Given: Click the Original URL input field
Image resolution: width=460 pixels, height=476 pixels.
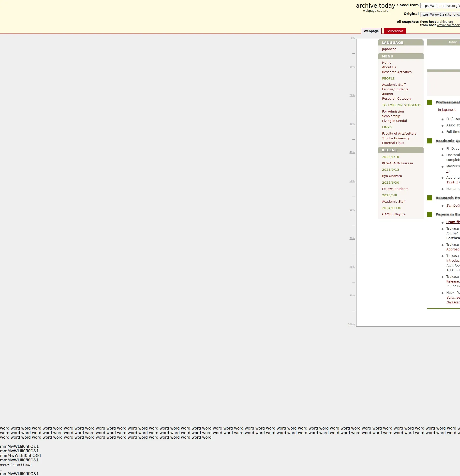Looking at the screenshot, I should pos(440,14).
